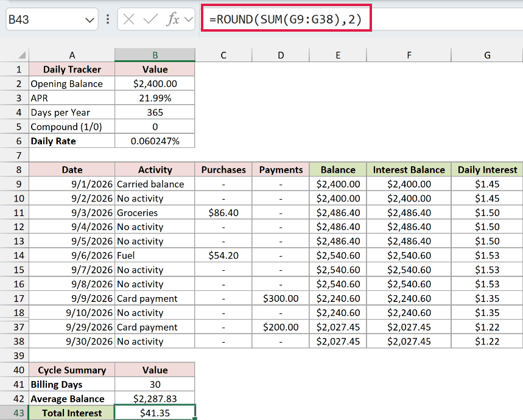Expand the function dropdown beside fx
The width and height of the screenshot is (523, 420).
pos(189,19)
